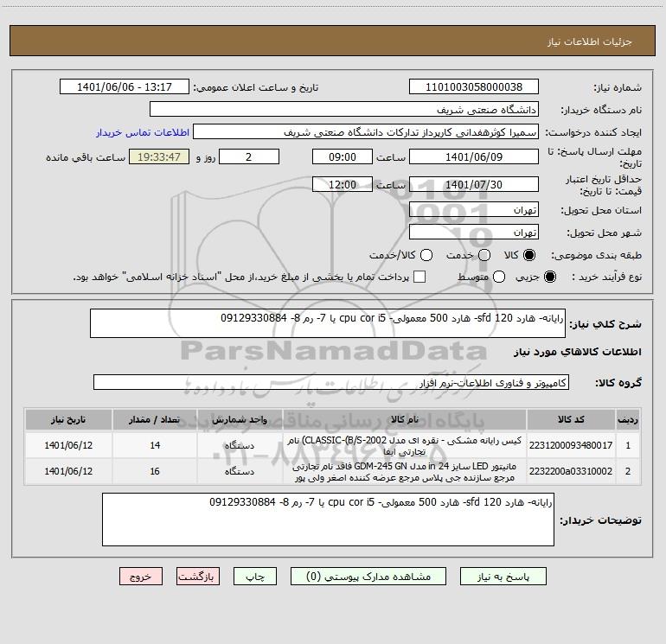Click the need number field 1101003058000038
Image resolution: width=666 pixels, height=644 pixels.
click(x=474, y=86)
